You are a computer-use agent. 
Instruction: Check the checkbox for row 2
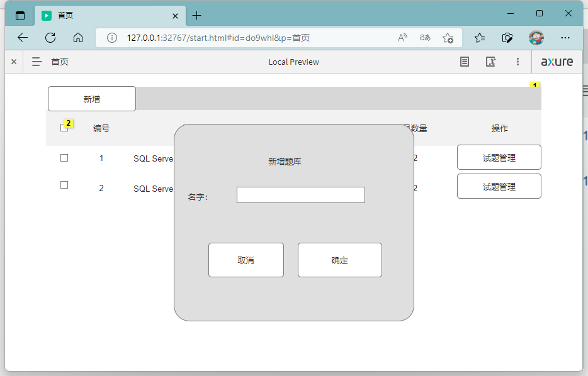tap(64, 185)
